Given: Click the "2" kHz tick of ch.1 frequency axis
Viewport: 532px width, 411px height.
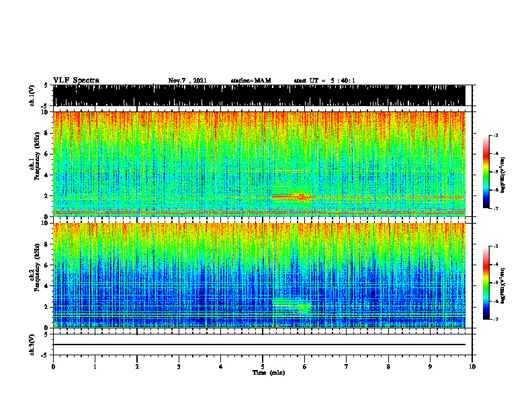Looking at the screenshot, I should [46, 196].
